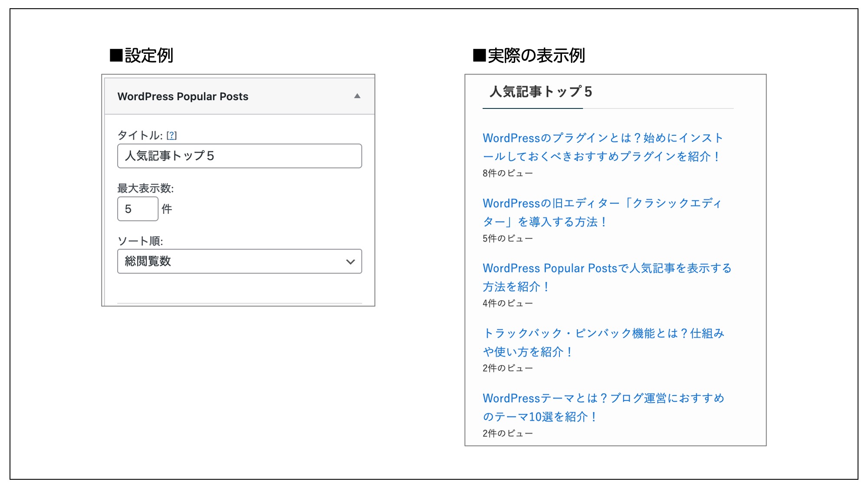The image size is (868, 488).
Task: Click the 最大表示数 number field showing 5
Action: 138,209
